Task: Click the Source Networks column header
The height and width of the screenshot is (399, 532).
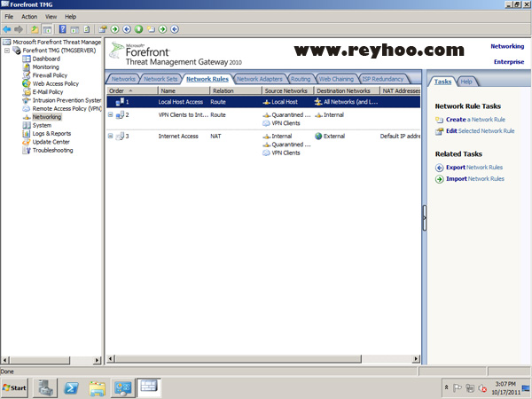Action: [288, 91]
